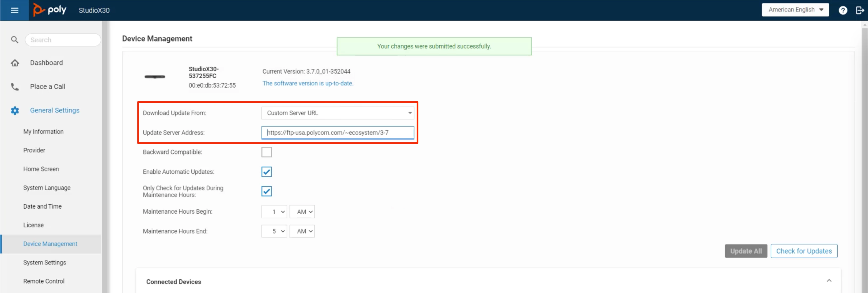This screenshot has width=868, height=293.
Task: Click the Update All button
Action: click(x=746, y=251)
